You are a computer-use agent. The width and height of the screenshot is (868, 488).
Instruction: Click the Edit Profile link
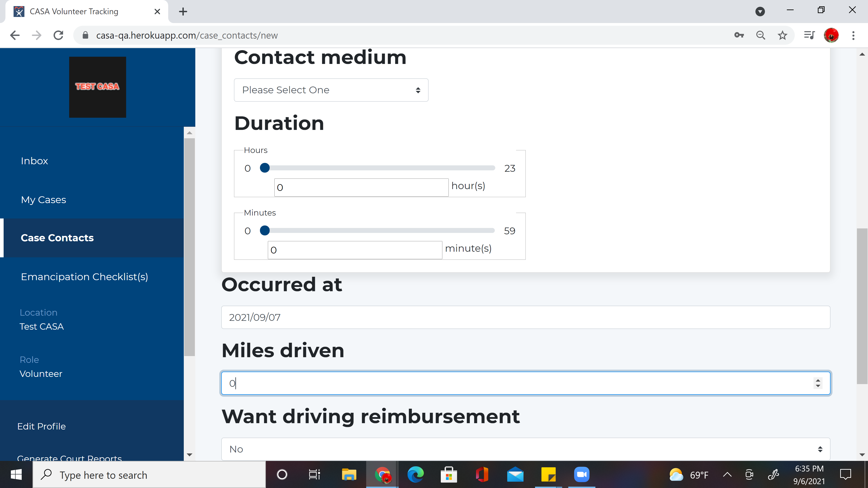pos(41,426)
